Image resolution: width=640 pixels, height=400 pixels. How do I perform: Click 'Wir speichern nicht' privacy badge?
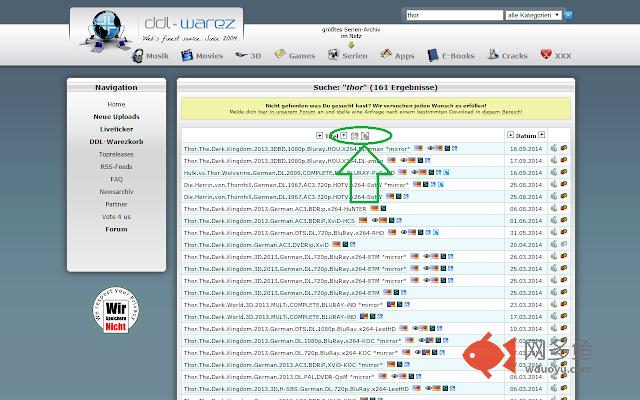tap(116, 310)
